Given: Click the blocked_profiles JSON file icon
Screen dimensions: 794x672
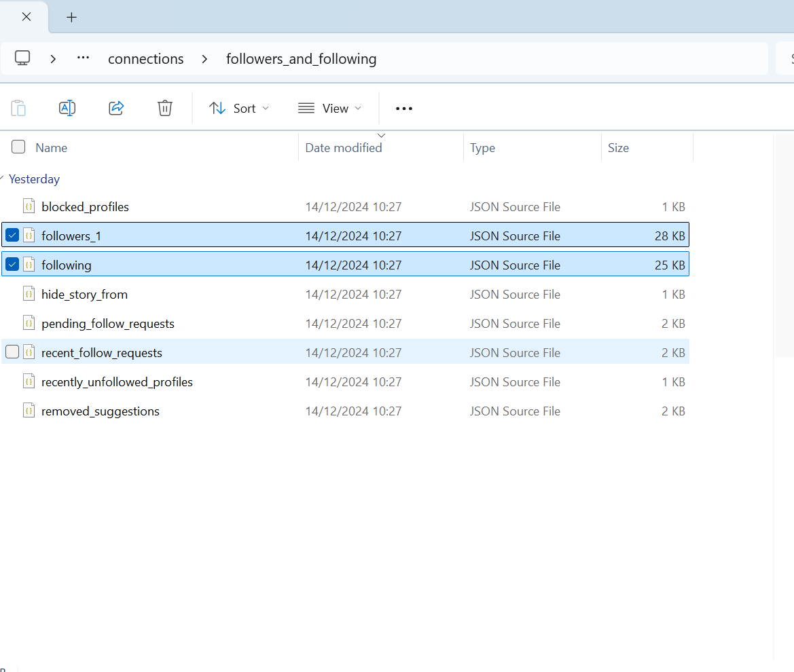Looking at the screenshot, I should (x=29, y=206).
